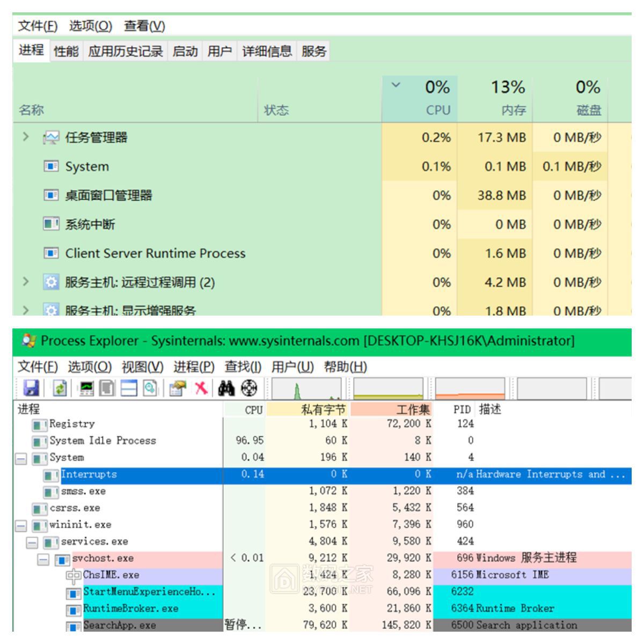Screen dimensions: 644x644
Task: Sort by 名称 column header
Action: (x=135, y=99)
